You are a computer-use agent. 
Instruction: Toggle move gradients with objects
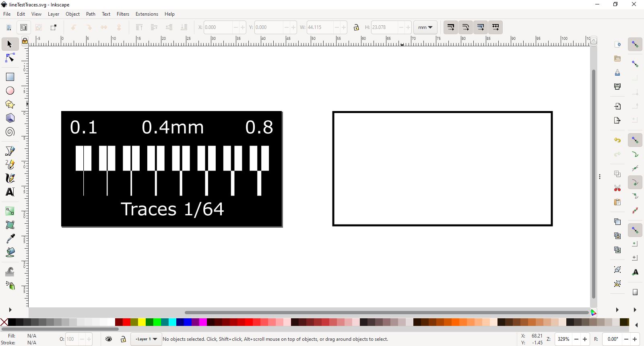[x=481, y=27]
